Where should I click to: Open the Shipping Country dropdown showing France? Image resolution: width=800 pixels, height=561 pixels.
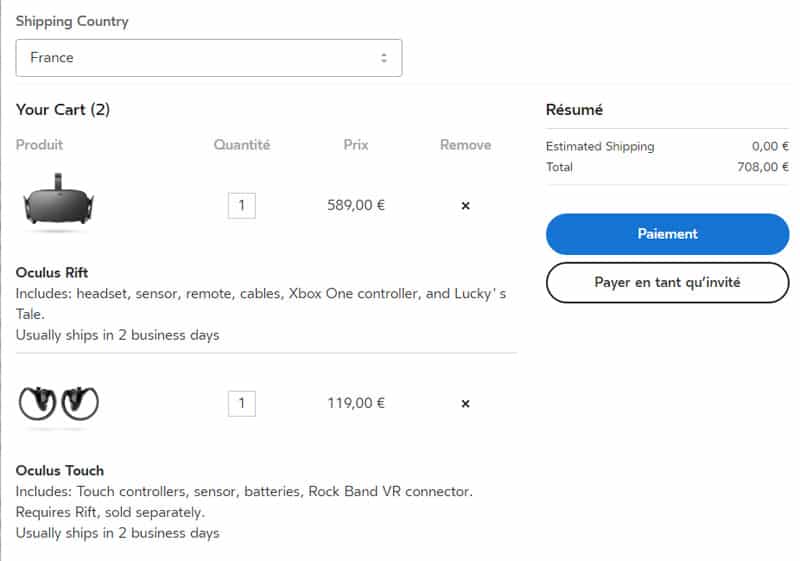coord(209,58)
